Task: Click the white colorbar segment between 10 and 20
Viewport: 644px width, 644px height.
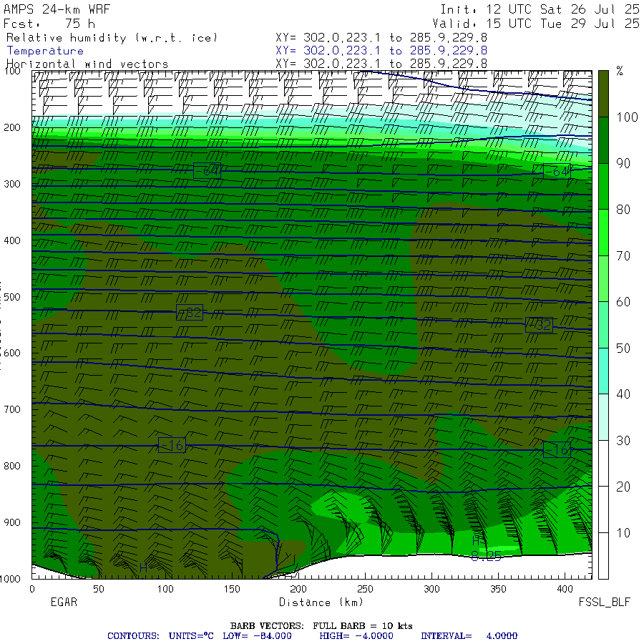Action: 603,509
